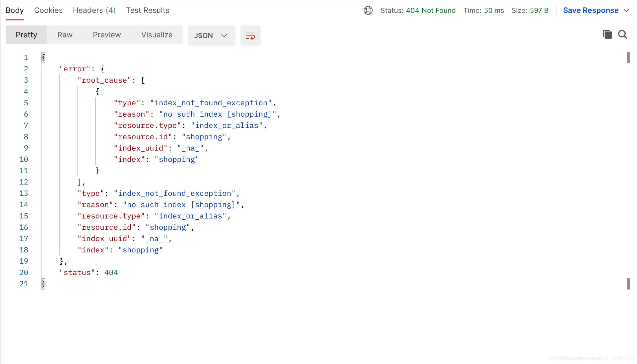This screenshot has height=364, width=637.
Task: Copy response with the copy icon
Action: point(607,34)
